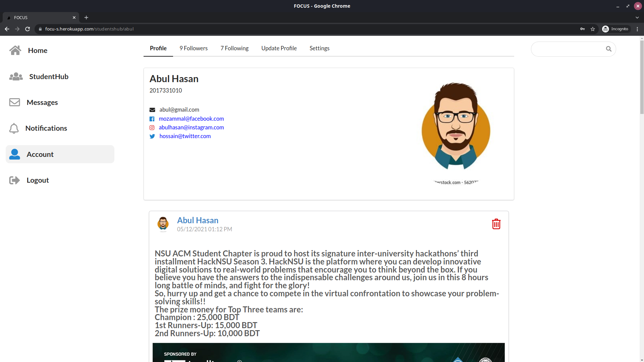Click the Instagram icon next to profile
This screenshot has width=644, height=362.
pos(153,127)
